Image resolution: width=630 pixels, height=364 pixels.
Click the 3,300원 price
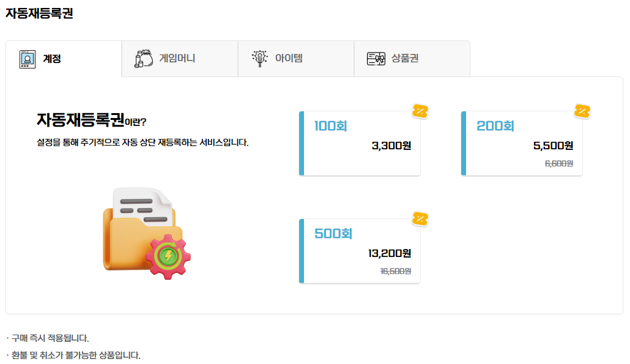(x=391, y=146)
